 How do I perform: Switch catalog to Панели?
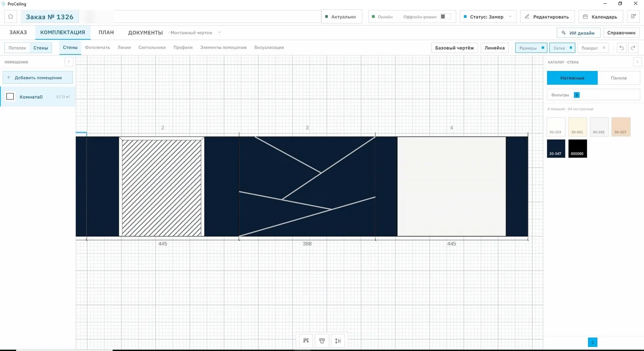(619, 78)
